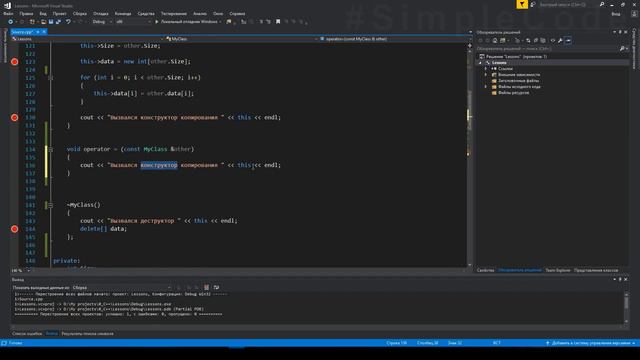Screen dimensions: 640x360
Task: Click the highlighted word конструктор on line 136
Action: pyautogui.click(x=159, y=165)
